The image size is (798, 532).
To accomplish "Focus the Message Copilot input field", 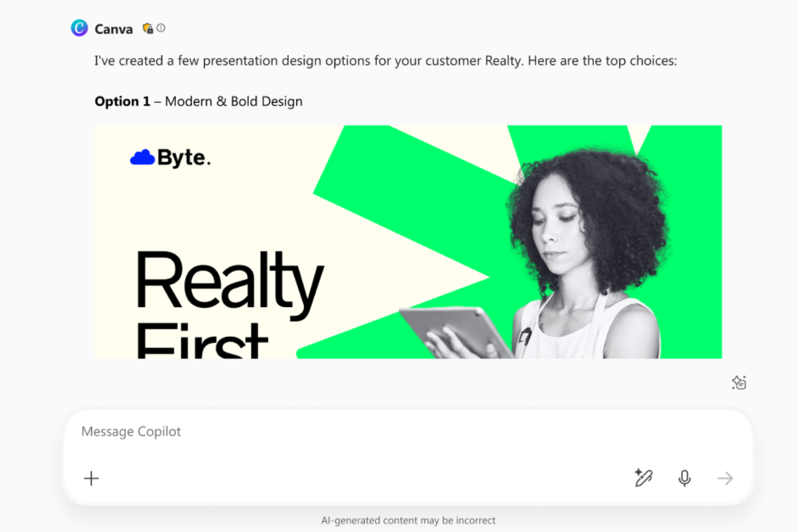I will (407, 432).
